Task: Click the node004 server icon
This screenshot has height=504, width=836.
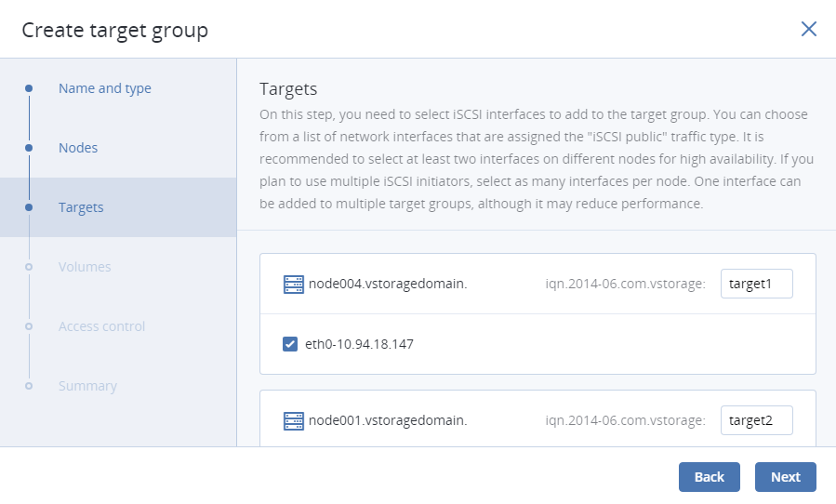Action: point(294,285)
